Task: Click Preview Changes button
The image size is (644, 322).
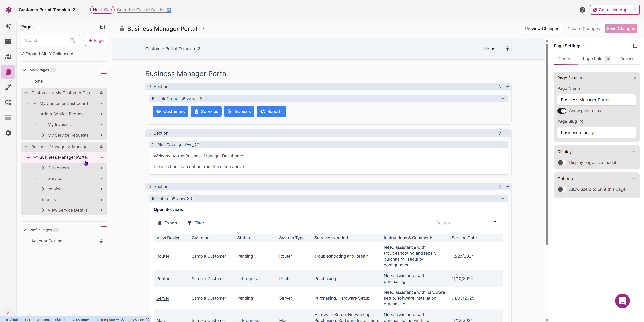Action: (542, 29)
